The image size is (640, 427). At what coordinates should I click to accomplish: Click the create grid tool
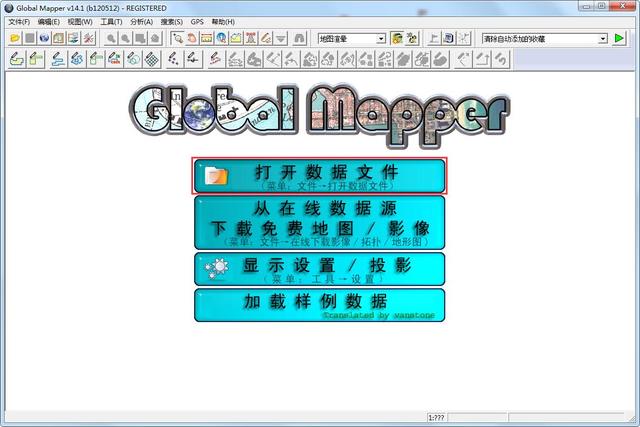(x=152, y=59)
